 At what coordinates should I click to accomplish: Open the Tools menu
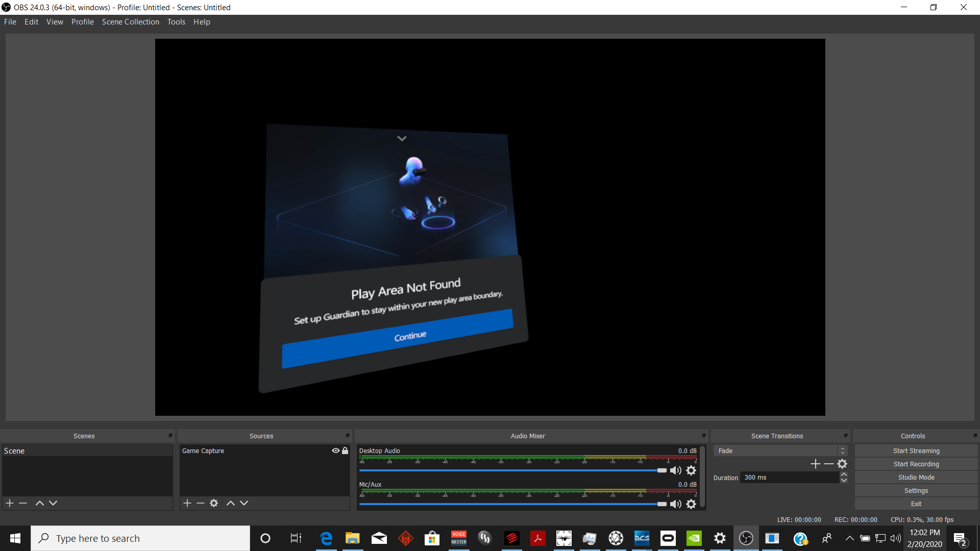tap(176, 22)
